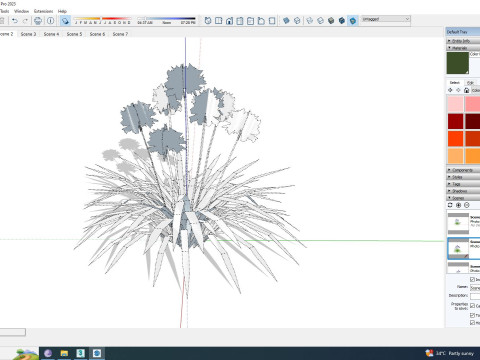Viewport: 480px width, 360px height.
Task: Open the Edit tab in Materials
Action: 470,82
